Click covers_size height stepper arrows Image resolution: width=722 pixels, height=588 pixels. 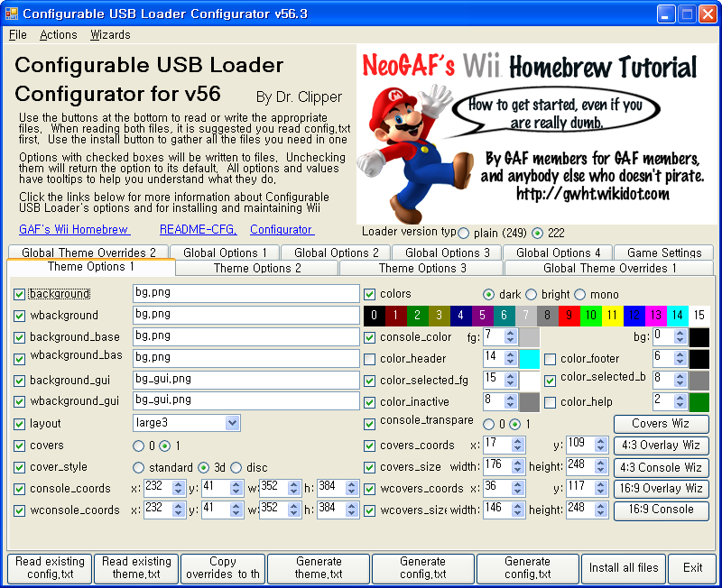[600, 466]
